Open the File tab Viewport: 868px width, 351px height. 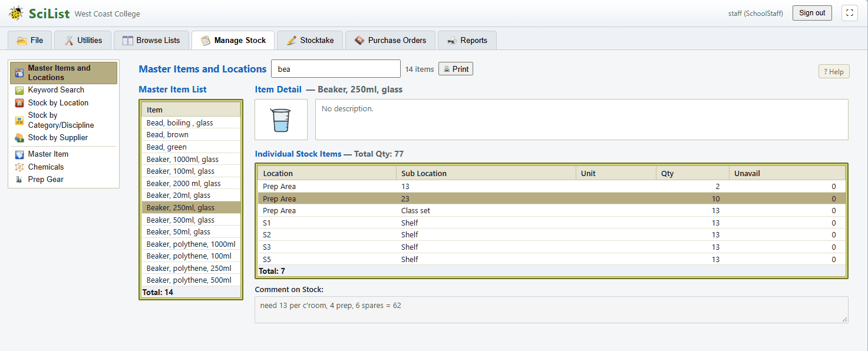(x=30, y=41)
